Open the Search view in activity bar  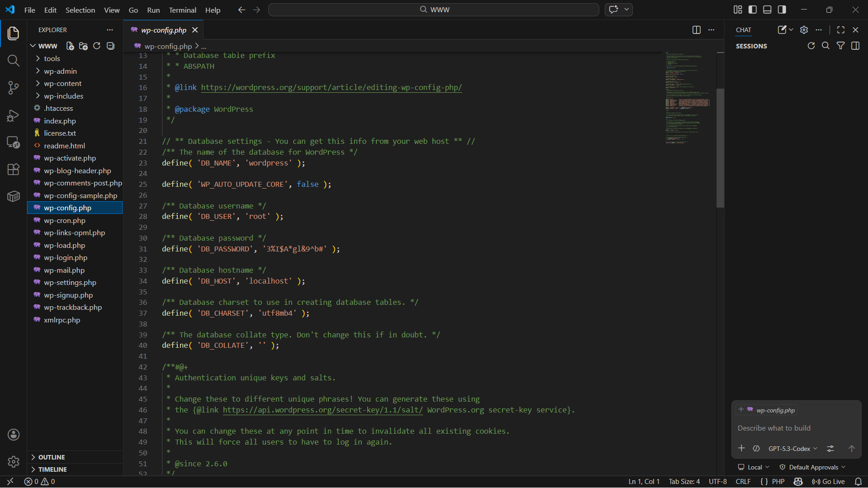(13, 61)
